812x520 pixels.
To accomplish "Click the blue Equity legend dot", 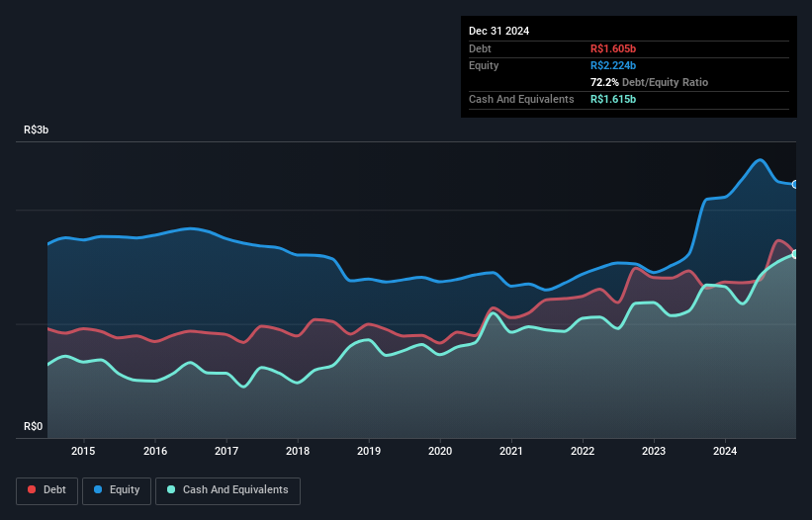I will pos(98,489).
